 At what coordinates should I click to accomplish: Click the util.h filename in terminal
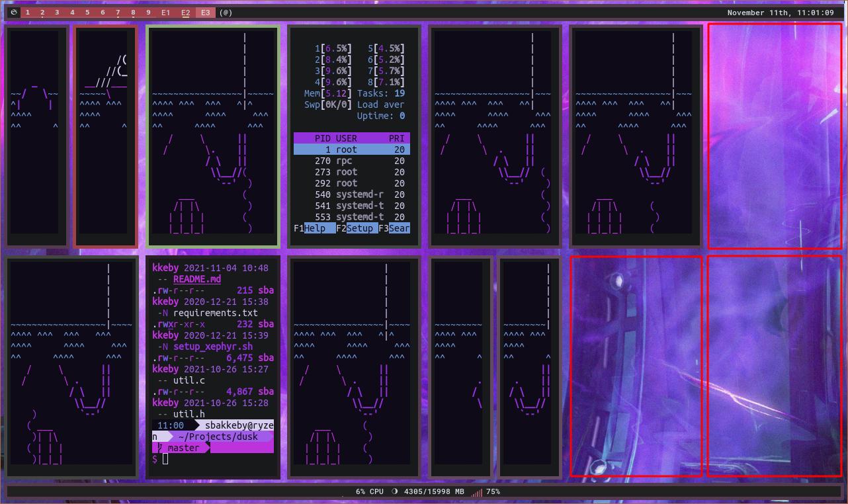[189, 414]
